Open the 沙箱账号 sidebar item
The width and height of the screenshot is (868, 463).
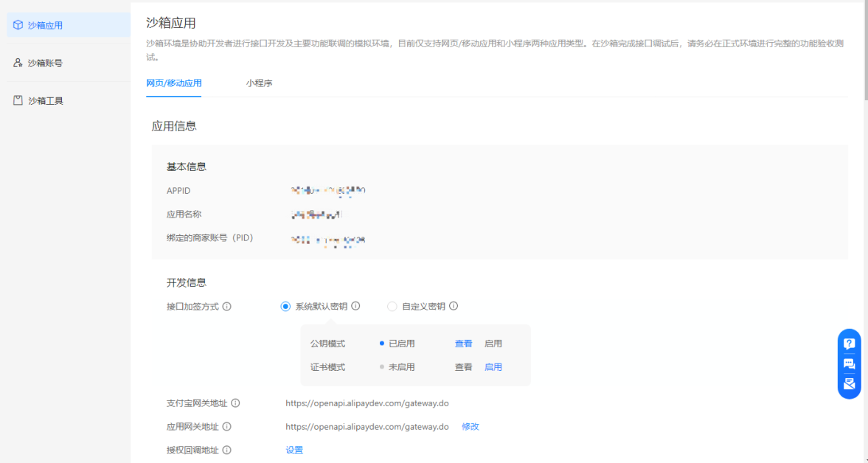point(69,63)
